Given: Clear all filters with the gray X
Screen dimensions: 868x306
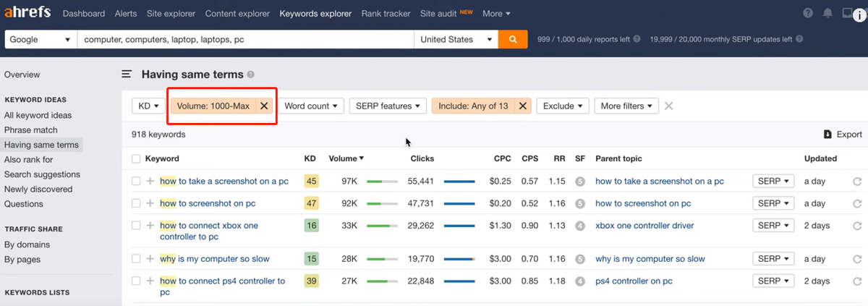Looking at the screenshot, I should [x=669, y=106].
